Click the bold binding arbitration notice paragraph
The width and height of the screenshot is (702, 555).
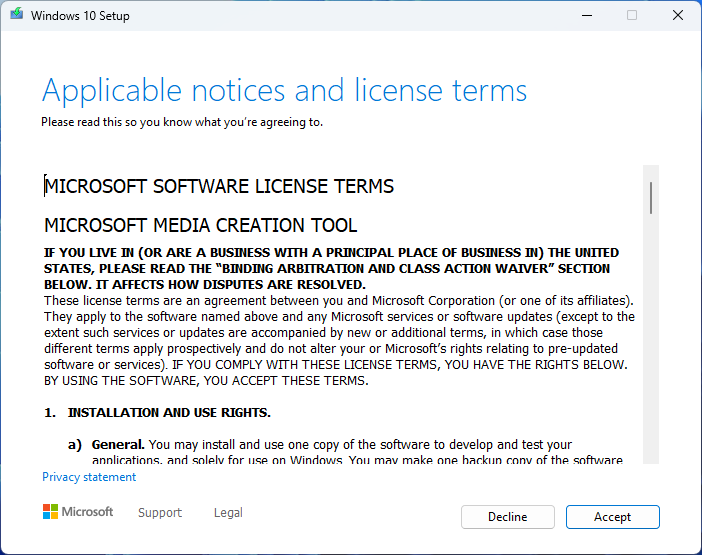[331, 269]
